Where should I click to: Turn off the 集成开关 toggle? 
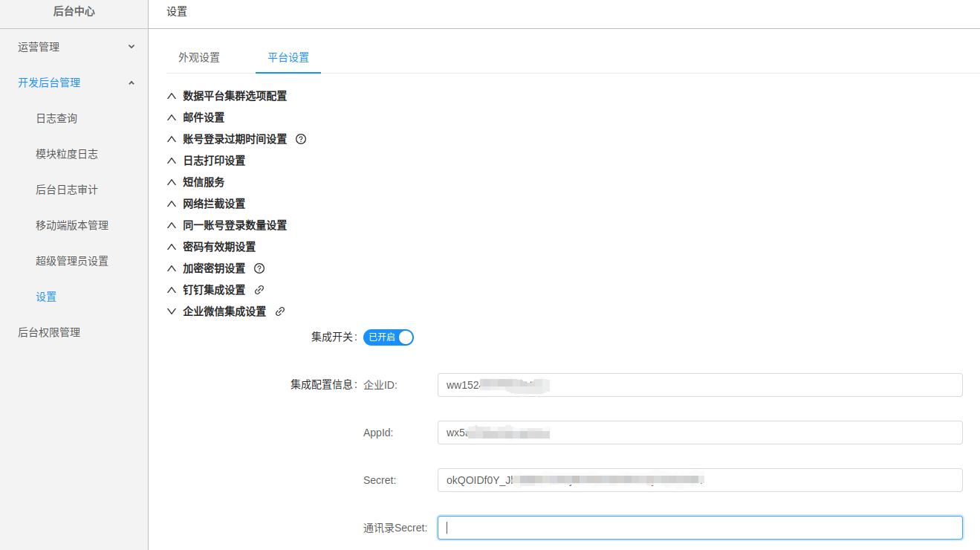pos(389,337)
